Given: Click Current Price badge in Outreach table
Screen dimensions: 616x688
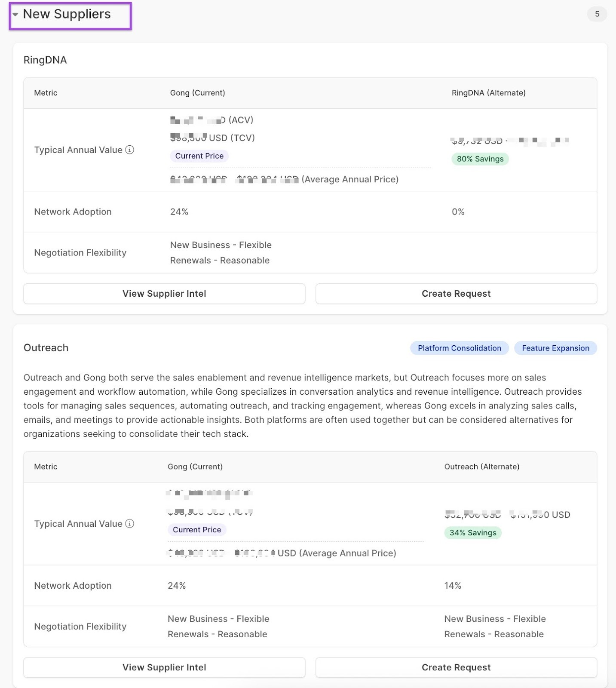Looking at the screenshot, I should [196, 530].
